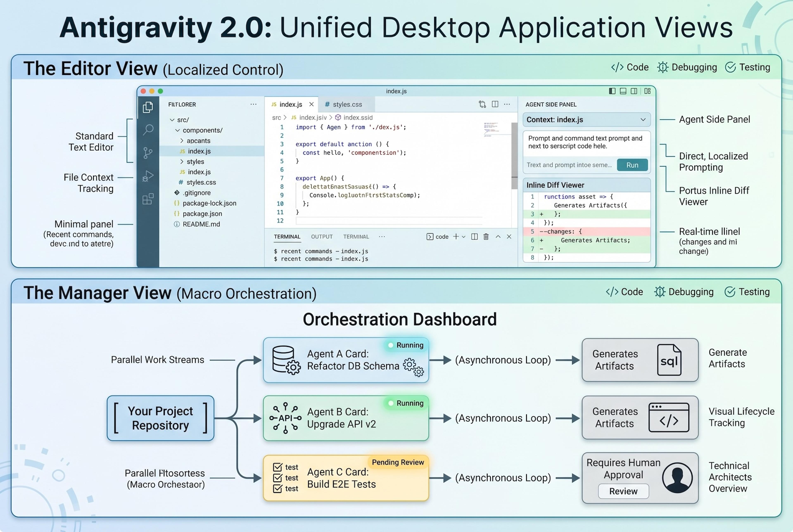
Task: Open the editor toolbar's three-dot more actions
Action: [507, 104]
